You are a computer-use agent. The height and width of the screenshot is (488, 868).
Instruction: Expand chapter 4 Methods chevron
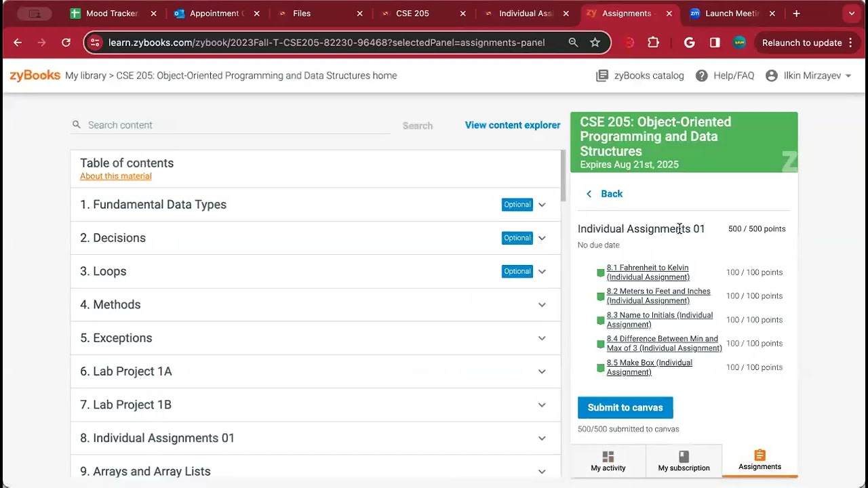click(x=542, y=305)
